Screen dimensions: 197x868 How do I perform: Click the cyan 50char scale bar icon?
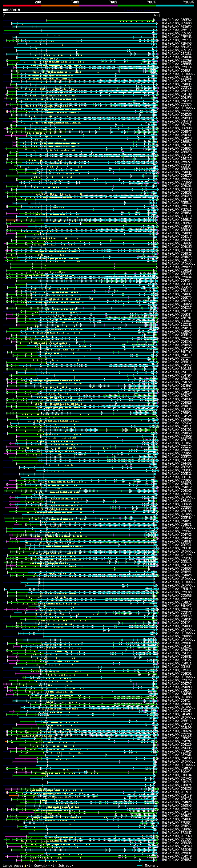[x=139, y=865]
